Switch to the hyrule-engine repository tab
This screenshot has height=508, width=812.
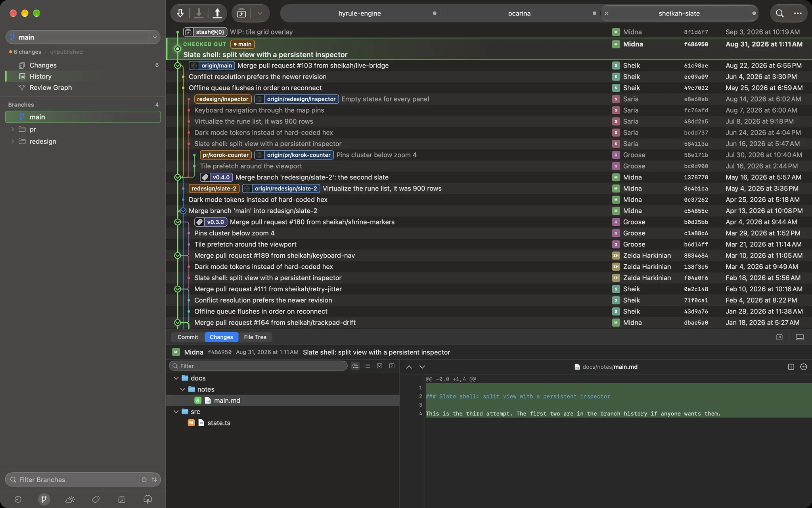pos(360,13)
